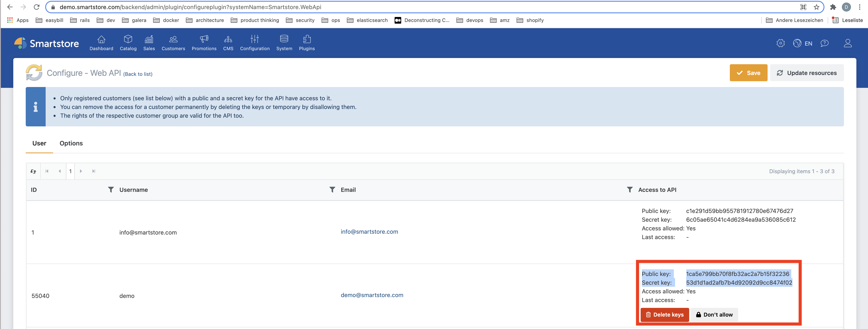Open the Sales menu
The height and width of the screenshot is (329, 868).
click(149, 43)
